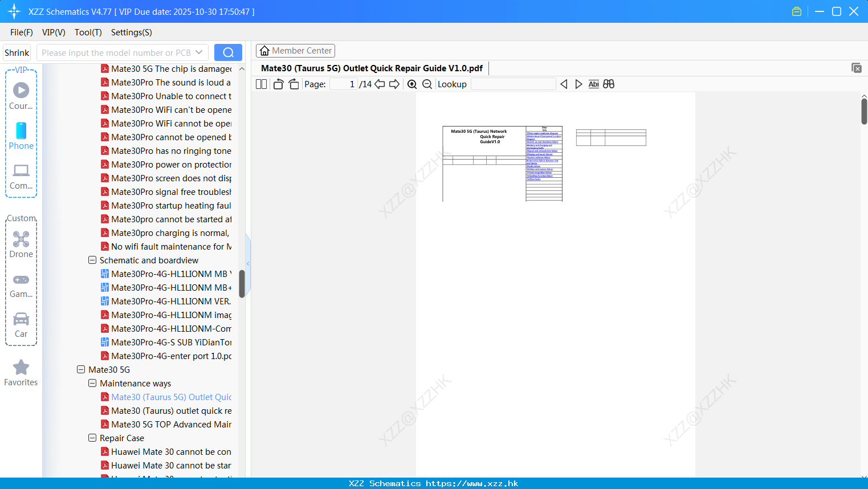The height and width of the screenshot is (489, 868).
Task: Open Mate30 5G The chip is damaged file
Action: click(x=166, y=68)
